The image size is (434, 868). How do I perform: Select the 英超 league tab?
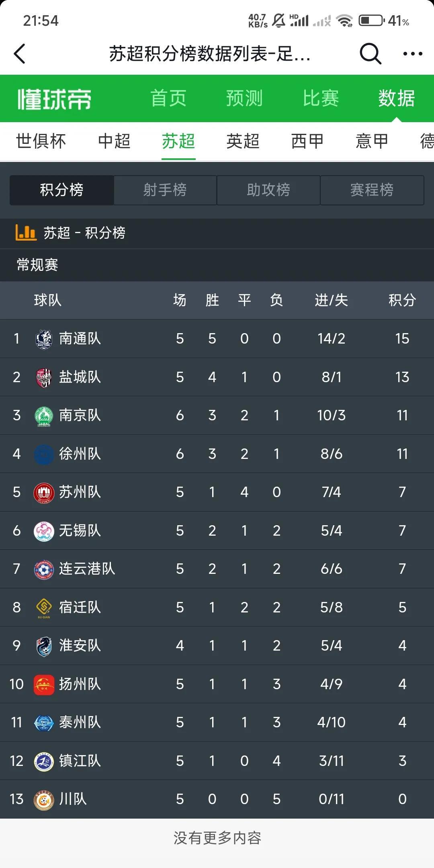pos(243,141)
